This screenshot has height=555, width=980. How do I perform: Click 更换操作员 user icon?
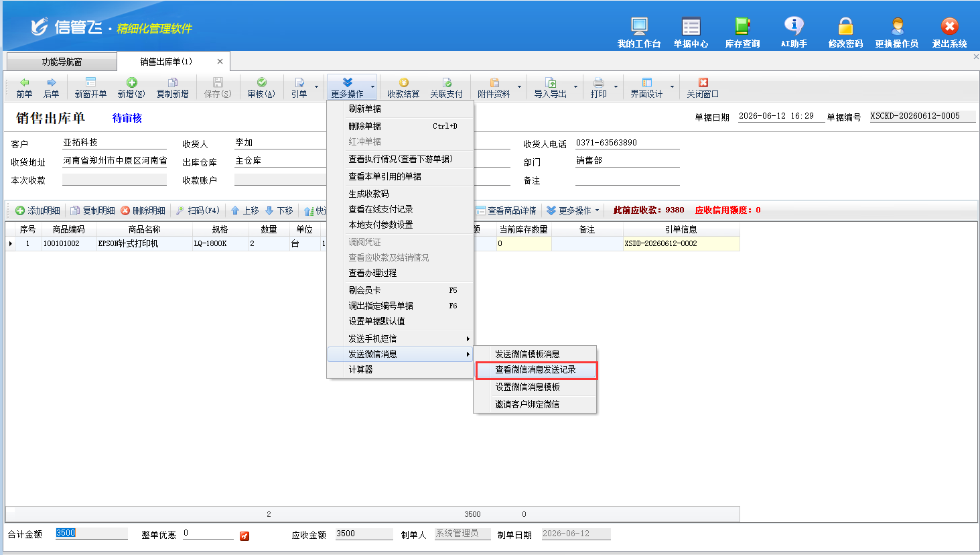[897, 32]
